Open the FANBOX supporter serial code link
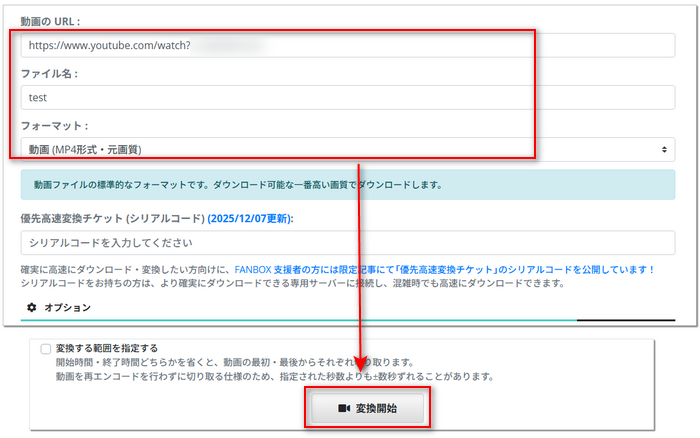 pos(444,270)
